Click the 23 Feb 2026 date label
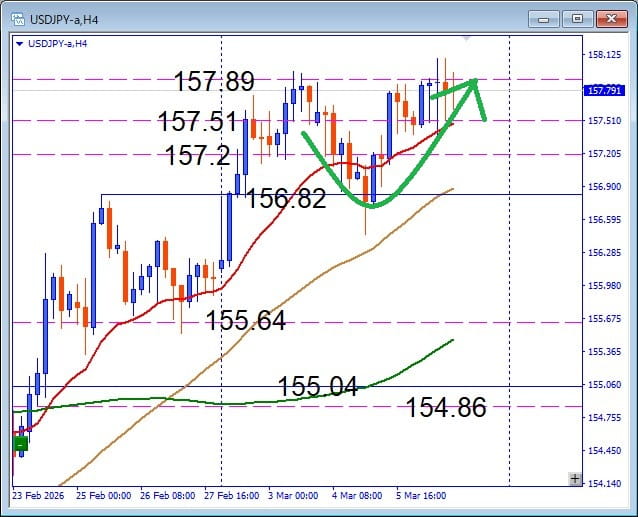The image size is (638, 517). point(38,495)
